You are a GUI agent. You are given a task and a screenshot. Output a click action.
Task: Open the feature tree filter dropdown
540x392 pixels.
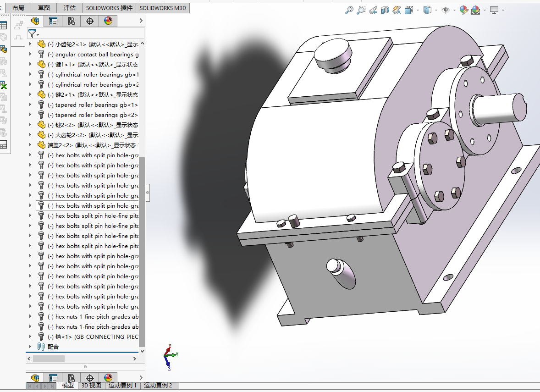(33, 33)
